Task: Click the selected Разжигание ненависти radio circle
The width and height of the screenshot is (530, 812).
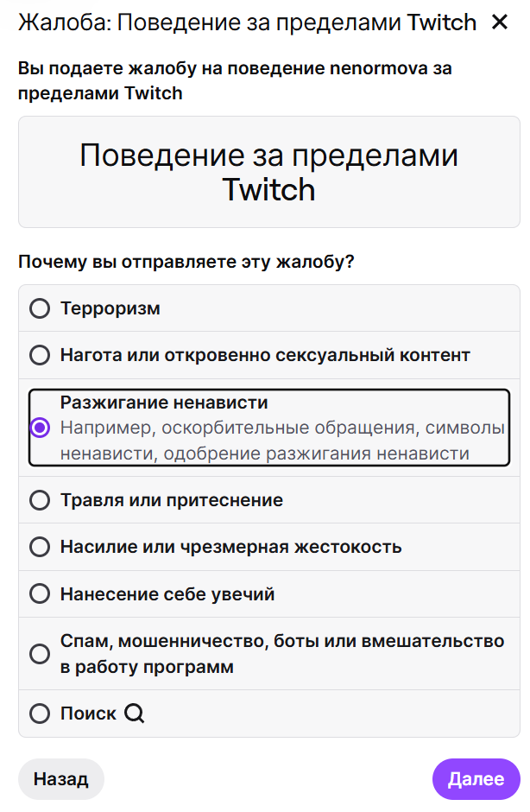Action: pos(40,428)
